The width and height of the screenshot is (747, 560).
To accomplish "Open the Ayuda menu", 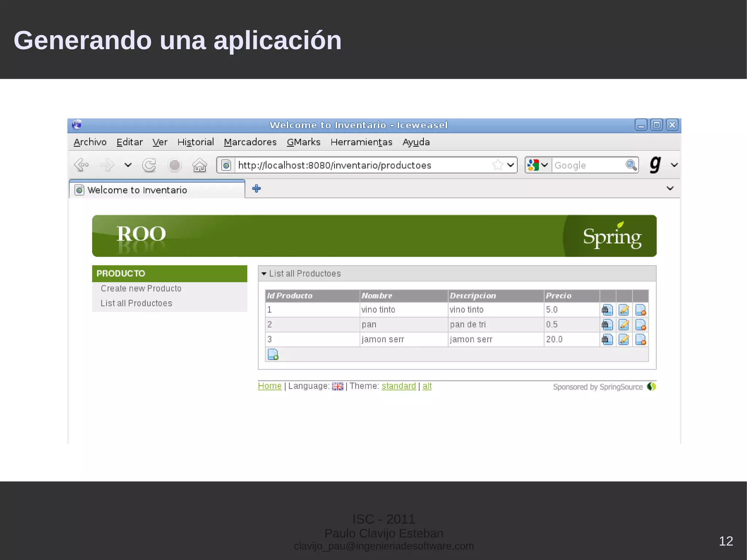I will pyautogui.click(x=416, y=142).
